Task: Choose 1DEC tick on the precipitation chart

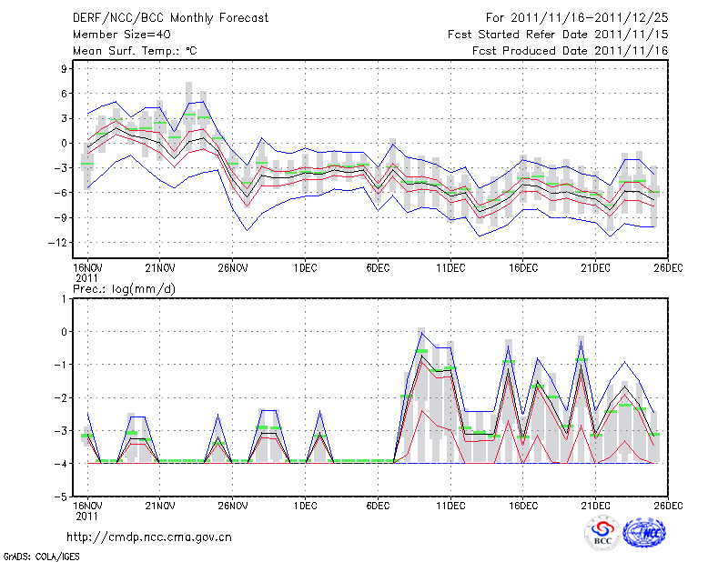Action: point(306,505)
